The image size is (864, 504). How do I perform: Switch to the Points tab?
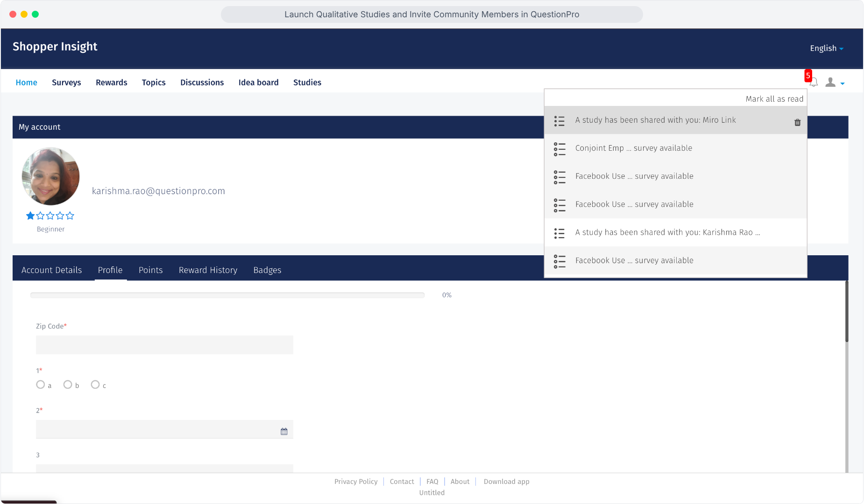tap(151, 270)
